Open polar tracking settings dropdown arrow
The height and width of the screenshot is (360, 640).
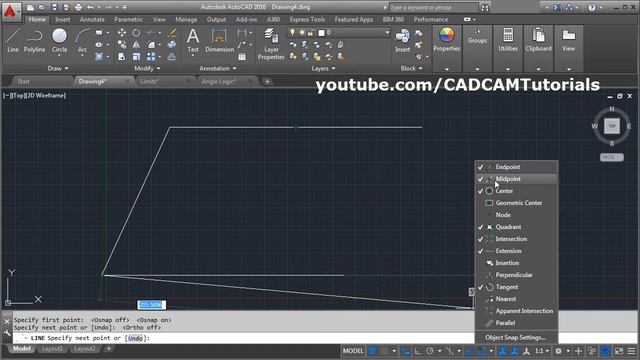click(439, 351)
